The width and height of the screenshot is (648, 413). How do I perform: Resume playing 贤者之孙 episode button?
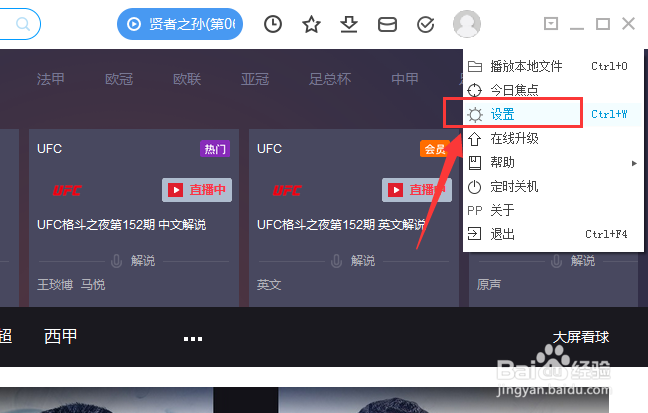(x=180, y=24)
